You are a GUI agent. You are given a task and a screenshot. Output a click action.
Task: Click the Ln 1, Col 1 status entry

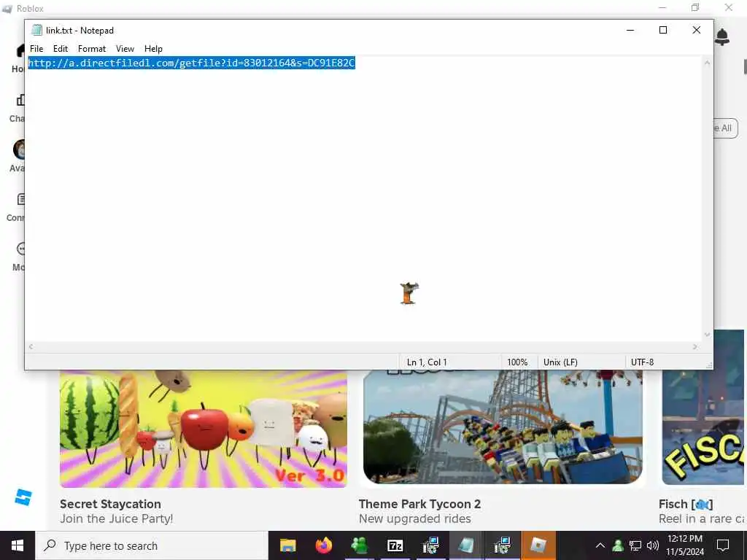(x=427, y=362)
